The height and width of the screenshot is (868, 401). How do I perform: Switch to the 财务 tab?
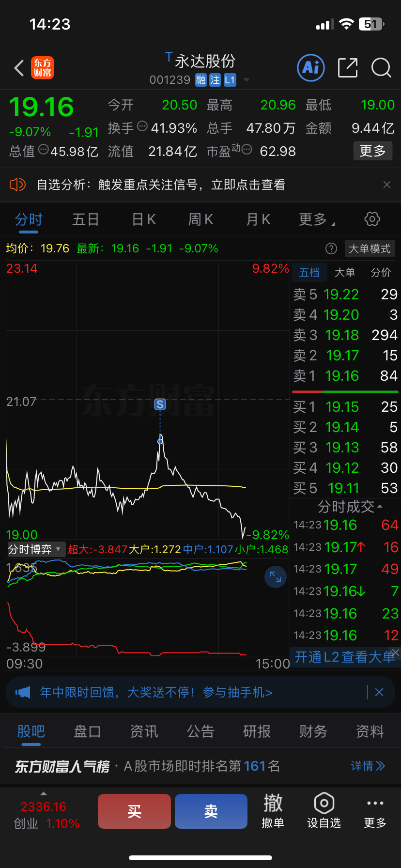pyautogui.click(x=313, y=731)
